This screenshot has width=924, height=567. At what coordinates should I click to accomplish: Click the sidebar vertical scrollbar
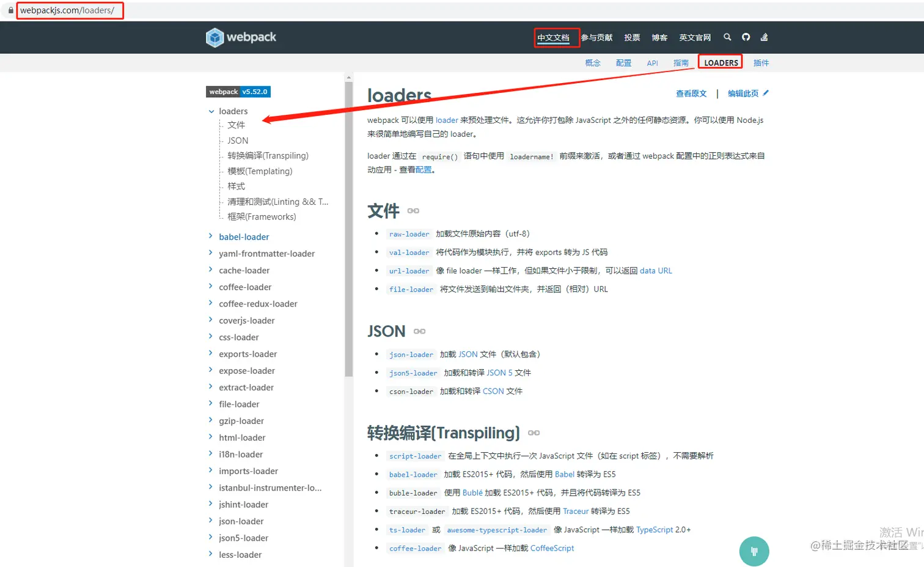click(x=349, y=229)
